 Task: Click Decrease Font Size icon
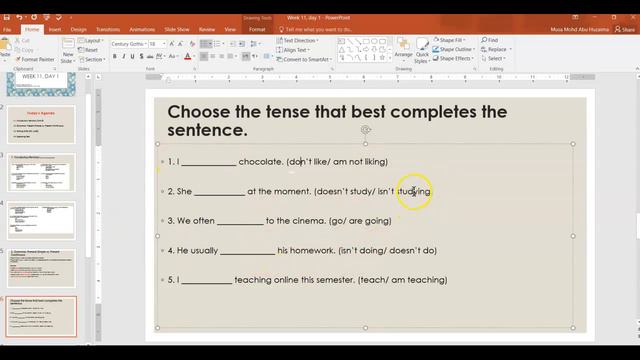tap(180, 44)
